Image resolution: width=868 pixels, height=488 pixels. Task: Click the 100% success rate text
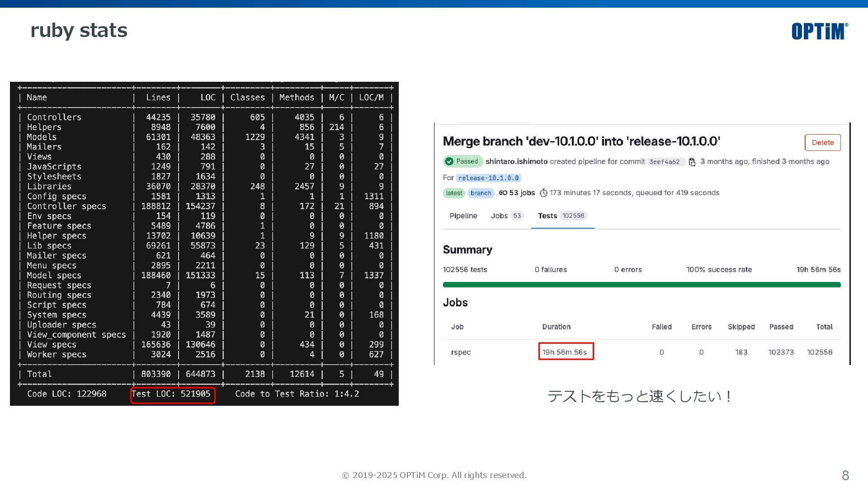tap(719, 269)
